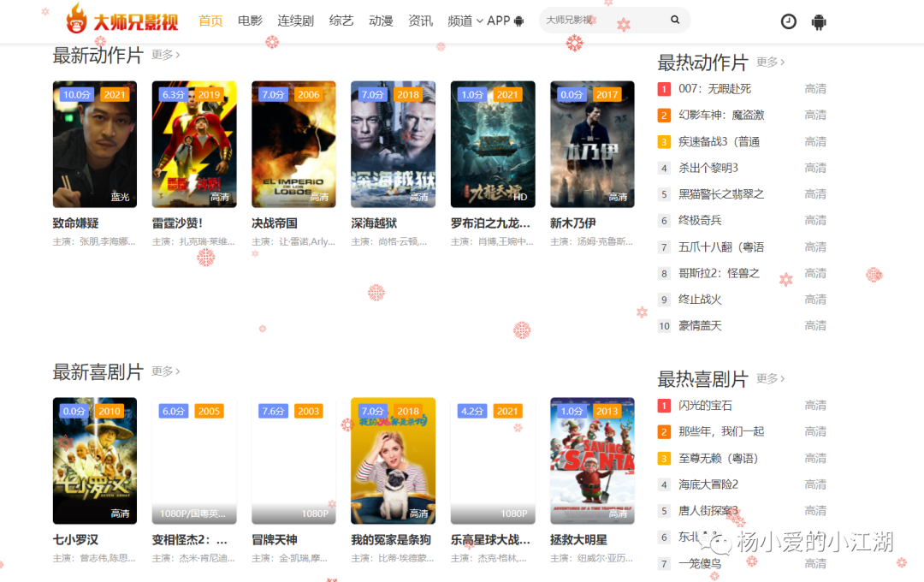Image resolution: width=924 pixels, height=582 pixels.
Task: Expand the 频道 dropdown menu
Action: click(465, 21)
